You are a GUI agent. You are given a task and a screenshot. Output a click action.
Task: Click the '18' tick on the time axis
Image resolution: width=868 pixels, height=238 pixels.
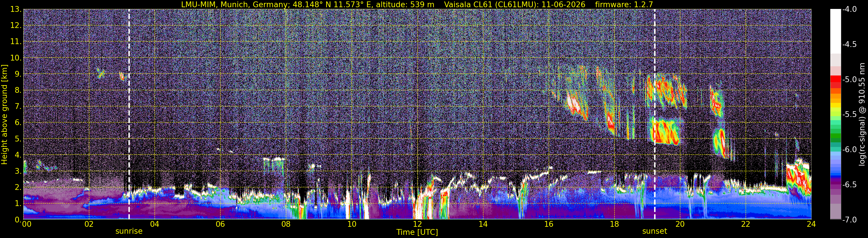pyautogui.click(x=614, y=224)
